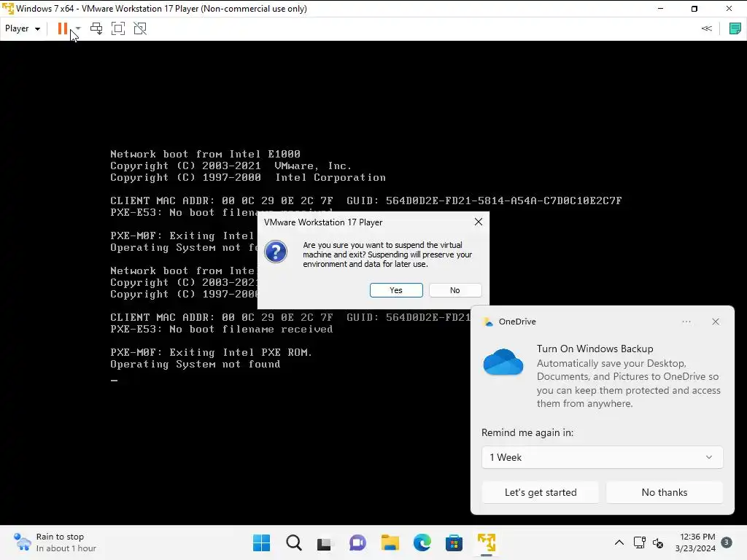Click the question mark icon in dialog
747x560 pixels.
point(276,252)
